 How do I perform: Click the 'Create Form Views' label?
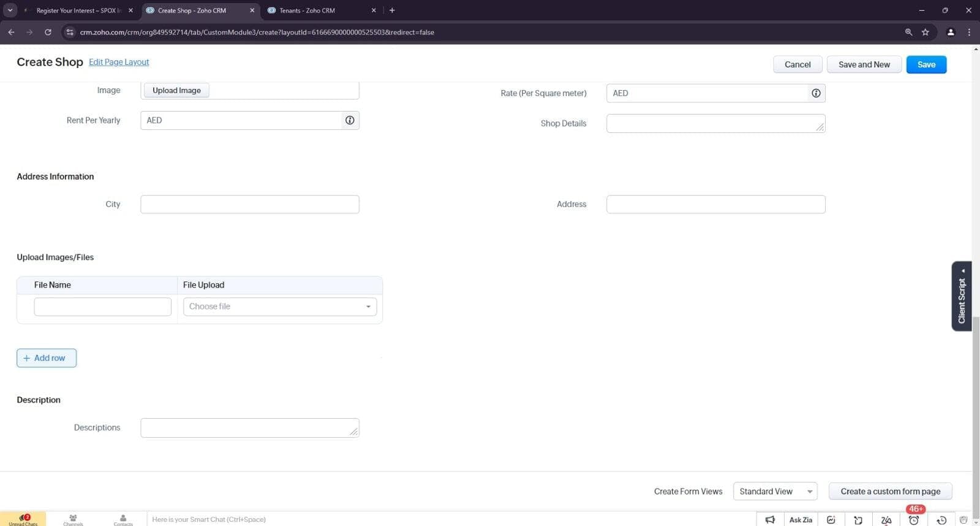tap(688, 492)
